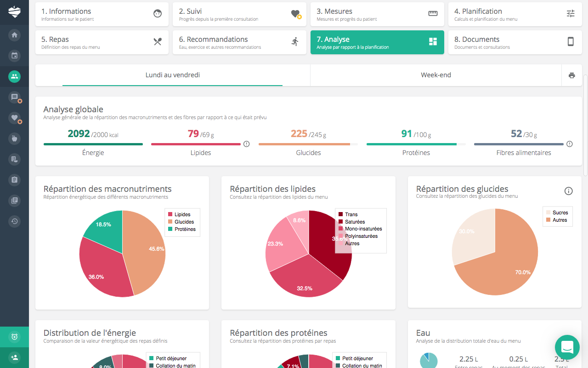Open the library pages icon in the sidebar

pyautogui.click(x=14, y=201)
